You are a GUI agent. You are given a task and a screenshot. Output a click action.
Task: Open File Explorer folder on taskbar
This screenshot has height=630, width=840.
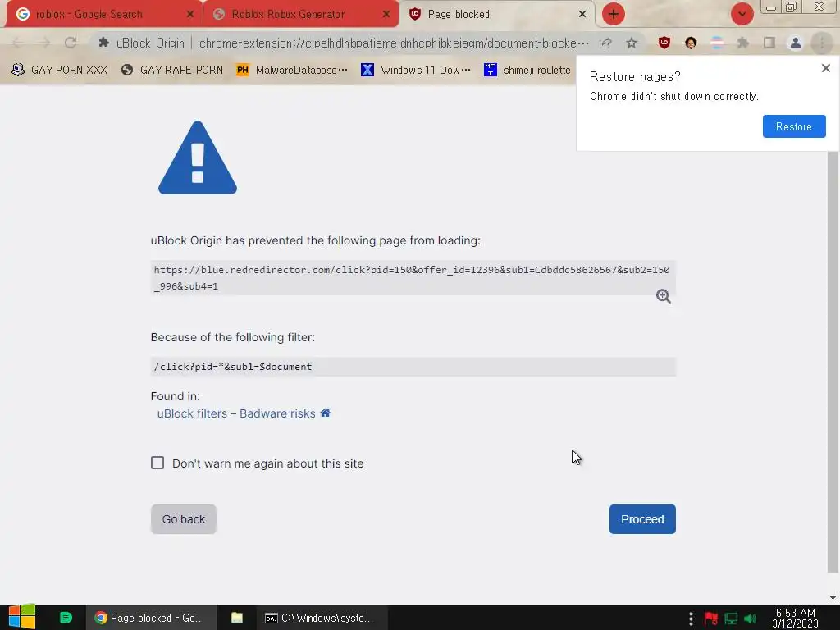click(x=237, y=618)
